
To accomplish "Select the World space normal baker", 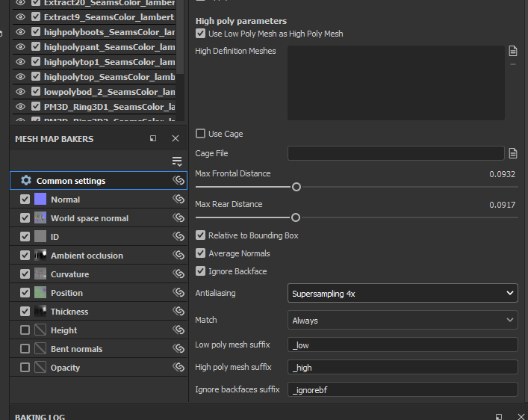I will 89,218.
